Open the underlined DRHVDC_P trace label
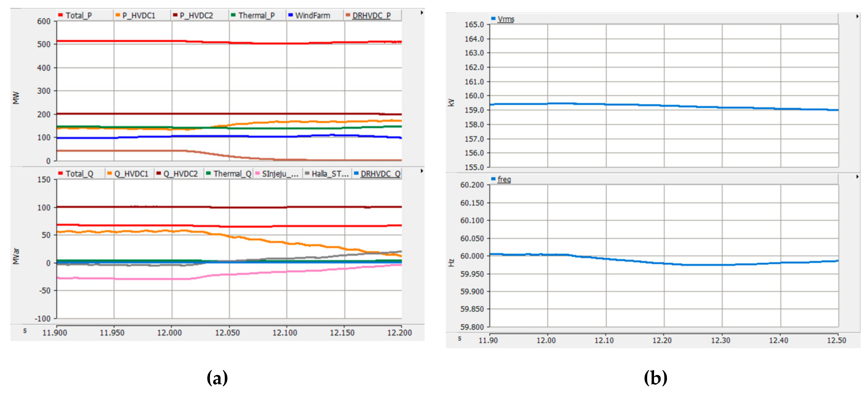Screen dimensions: 868x397 pyautogui.click(x=371, y=16)
